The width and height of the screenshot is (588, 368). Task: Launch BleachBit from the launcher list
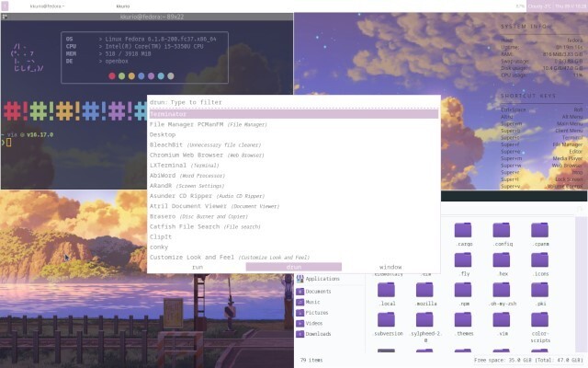(x=294, y=144)
